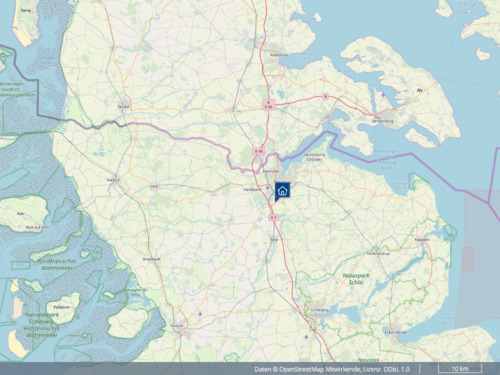Click the airport symbol on Als island
Screen dimensions: 500x375
(383, 95)
